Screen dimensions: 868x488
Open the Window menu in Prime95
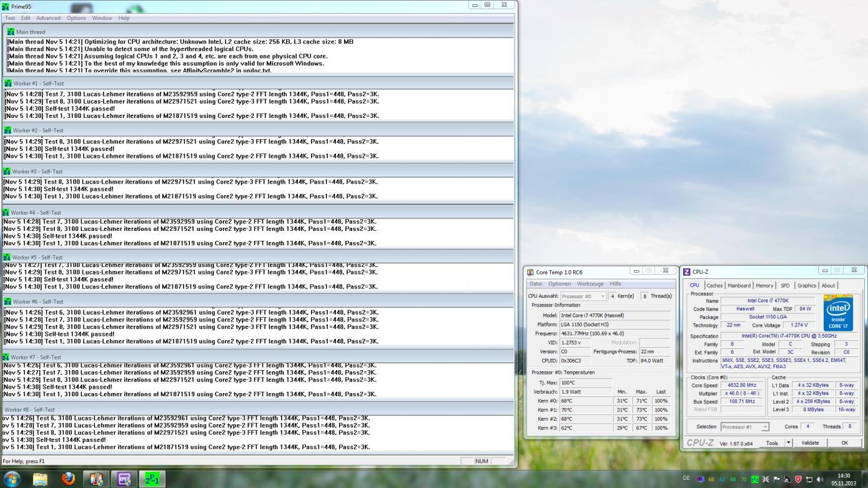click(102, 18)
